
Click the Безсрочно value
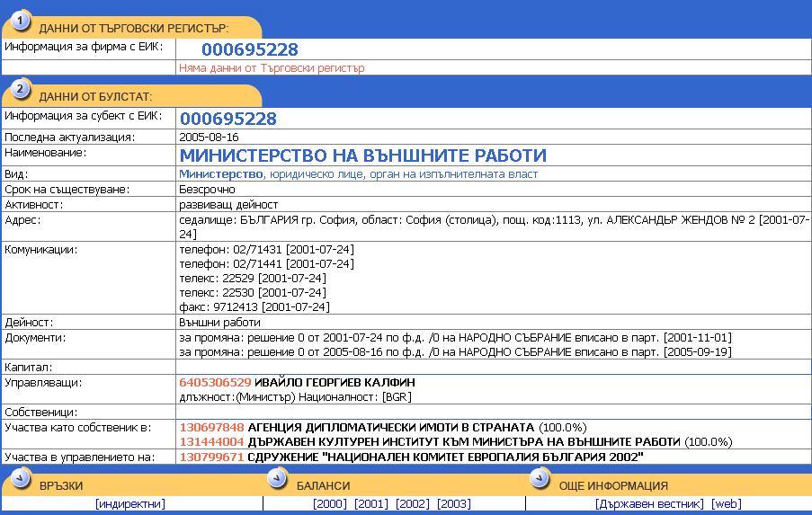point(207,190)
